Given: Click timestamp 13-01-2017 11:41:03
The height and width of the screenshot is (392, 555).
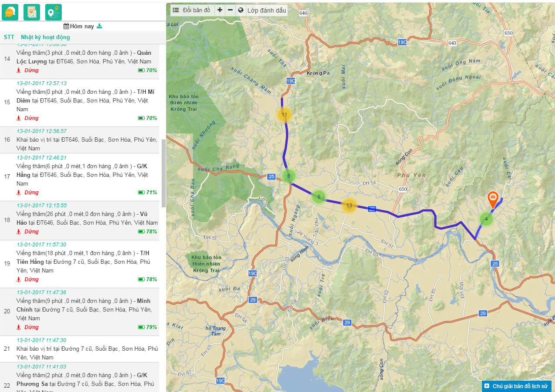Looking at the screenshot, I should 42,367.
